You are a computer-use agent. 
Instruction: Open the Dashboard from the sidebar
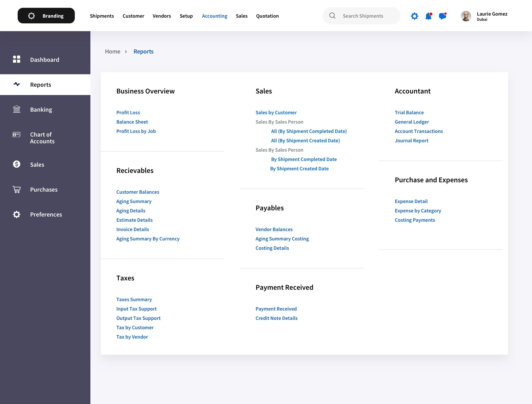(x=16, y=59)
